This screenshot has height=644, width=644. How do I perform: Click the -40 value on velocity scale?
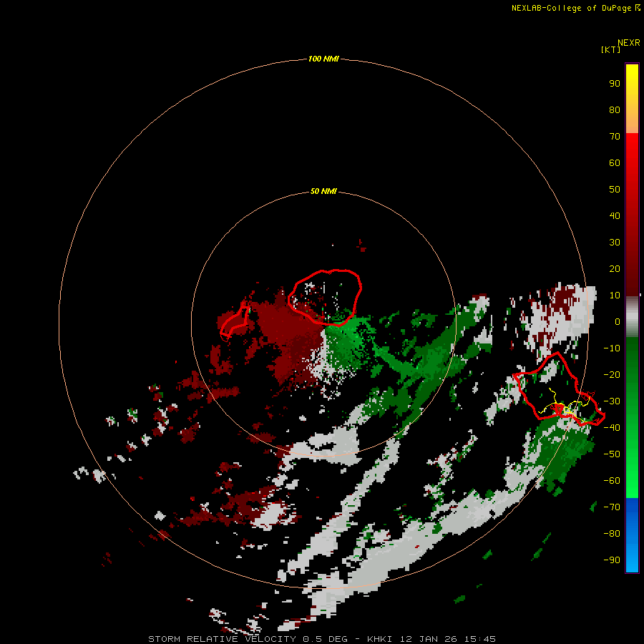(x=612, y=428)
